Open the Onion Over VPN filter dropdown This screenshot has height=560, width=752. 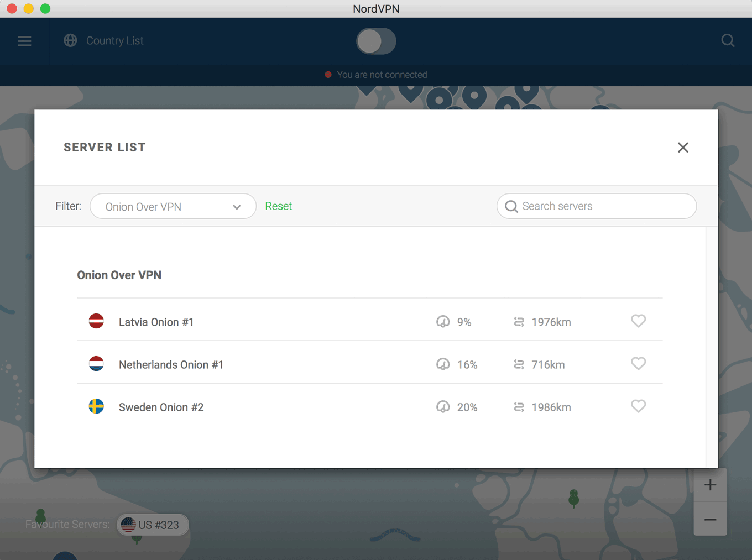click(173, 206)
